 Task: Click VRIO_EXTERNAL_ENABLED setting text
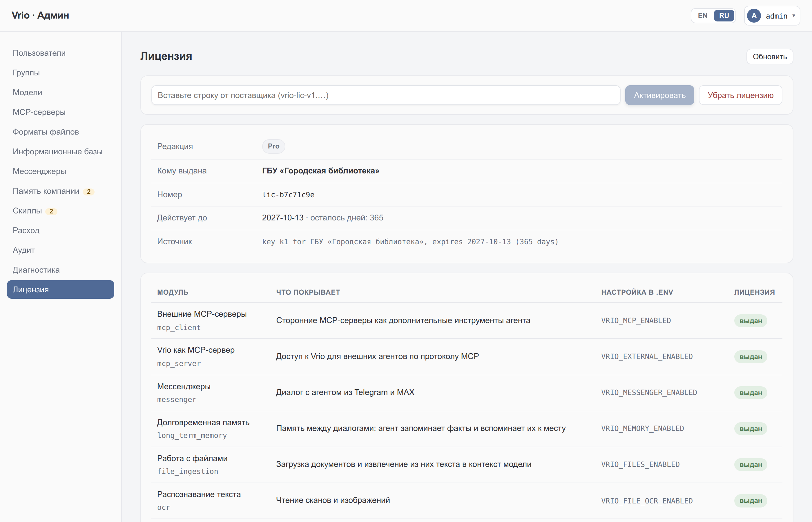pyautogui.click(x=647, y=357)
